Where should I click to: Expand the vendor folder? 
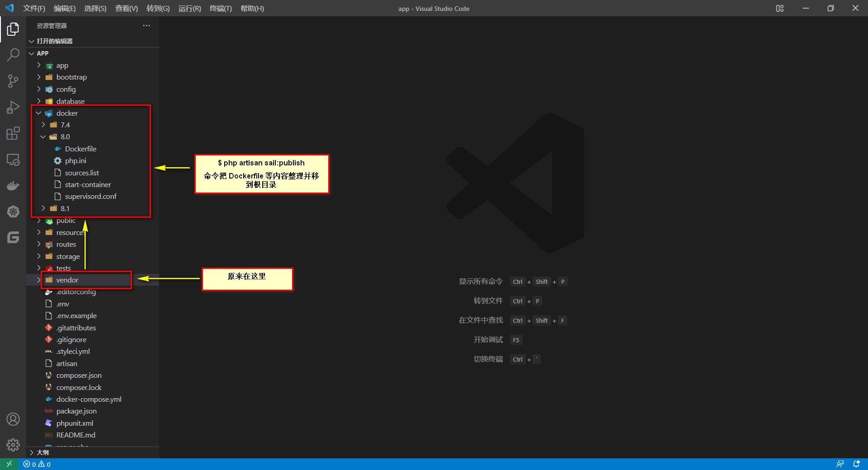[93, 280]
